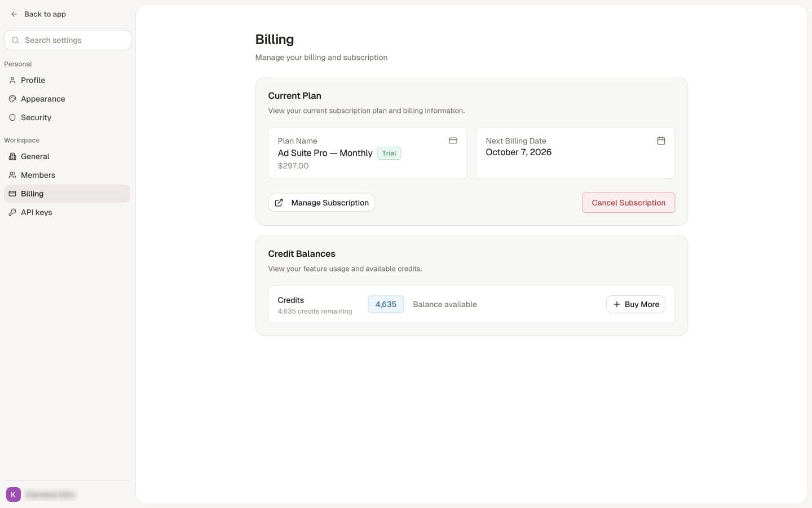812x508 pixels.
Task: Open the Appearance settings
Action: 67,99
